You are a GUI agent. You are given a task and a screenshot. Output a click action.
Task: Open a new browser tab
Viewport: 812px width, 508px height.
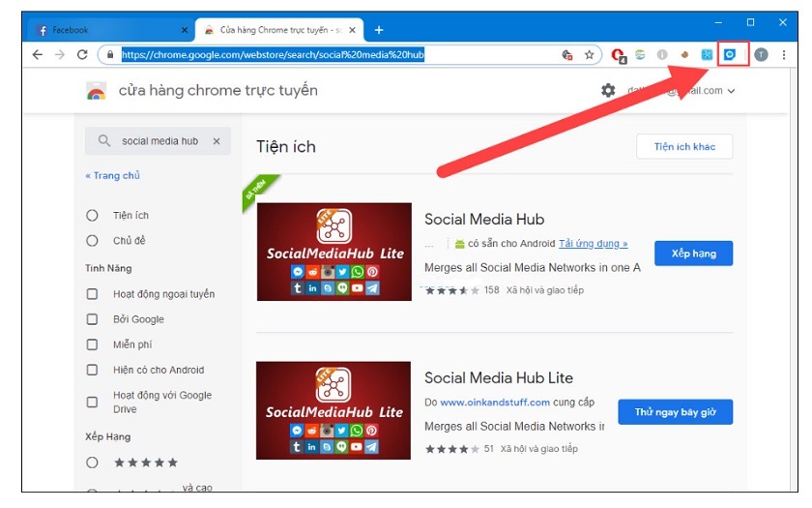click(x=379, y=30)
